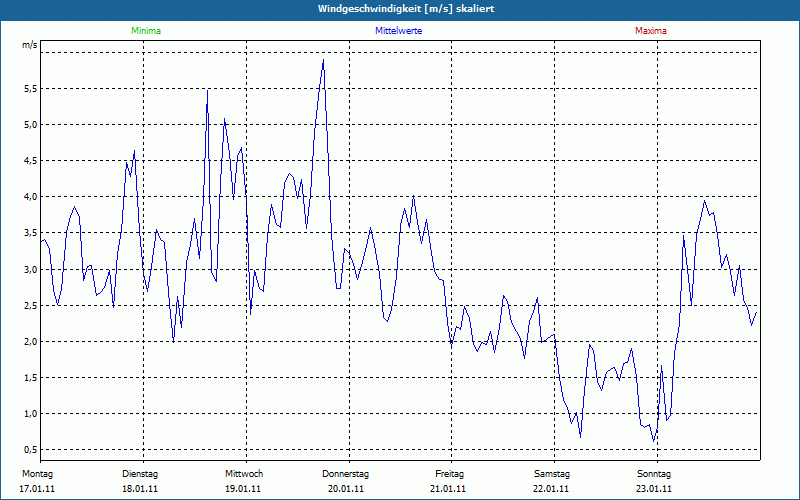
Task: Click the date 23.01.11
Action: pyautogui.click(x=654, y=489)
